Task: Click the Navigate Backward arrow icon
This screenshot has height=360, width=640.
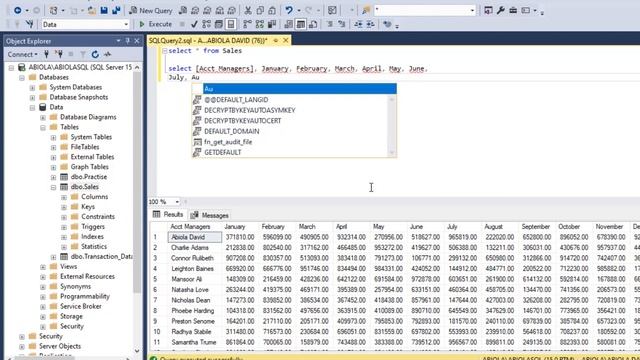Action: tap(18, 10)
